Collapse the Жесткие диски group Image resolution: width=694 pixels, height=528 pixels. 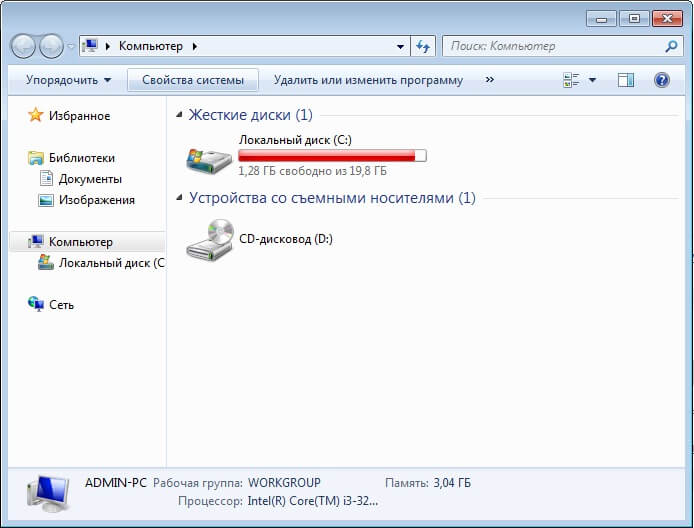point(180,116)
